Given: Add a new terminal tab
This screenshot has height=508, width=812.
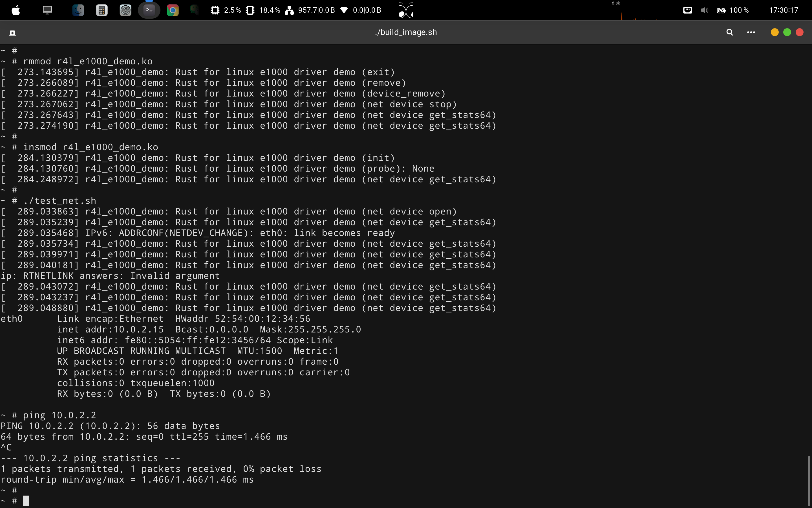Looking at the screenshot, I should pos(12,32).
